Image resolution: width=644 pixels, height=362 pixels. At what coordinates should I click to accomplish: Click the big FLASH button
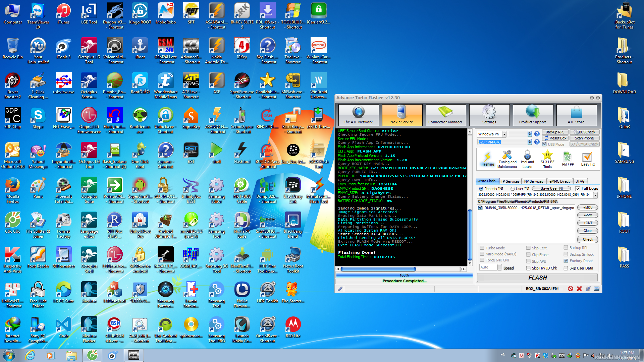click(x=537, y=278)
